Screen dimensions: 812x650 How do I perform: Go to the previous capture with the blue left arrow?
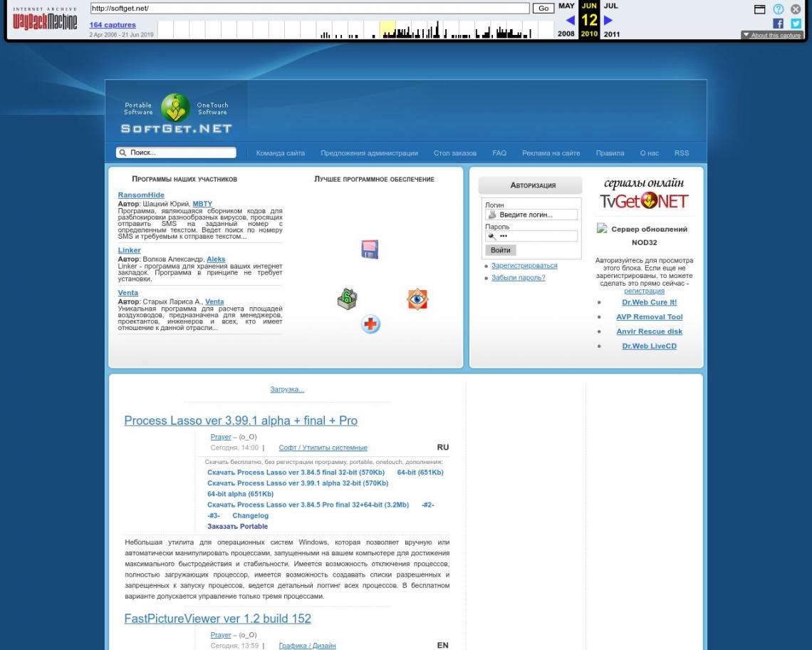click(570, 20)
